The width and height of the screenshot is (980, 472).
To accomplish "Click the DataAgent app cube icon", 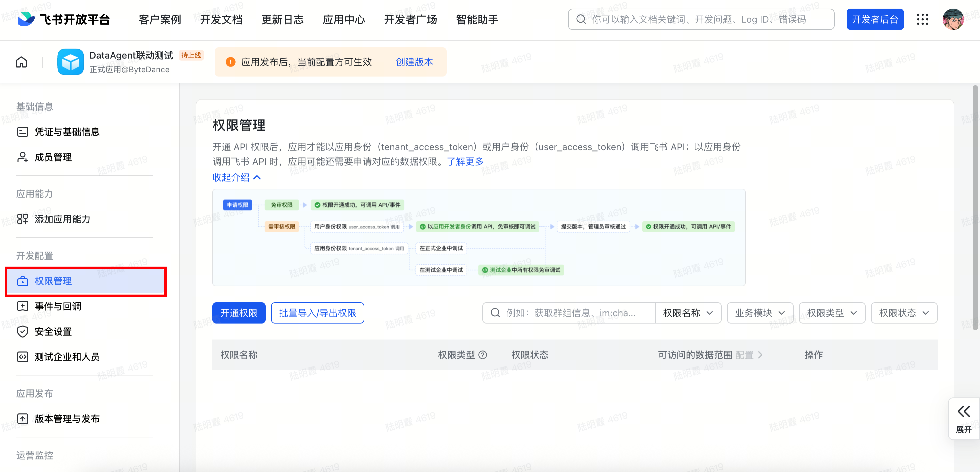I will 71,62.
